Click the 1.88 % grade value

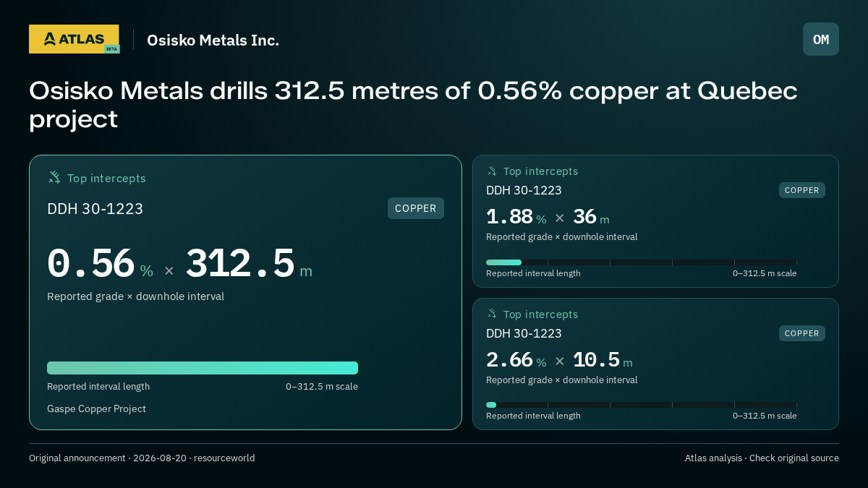(516, 217)
